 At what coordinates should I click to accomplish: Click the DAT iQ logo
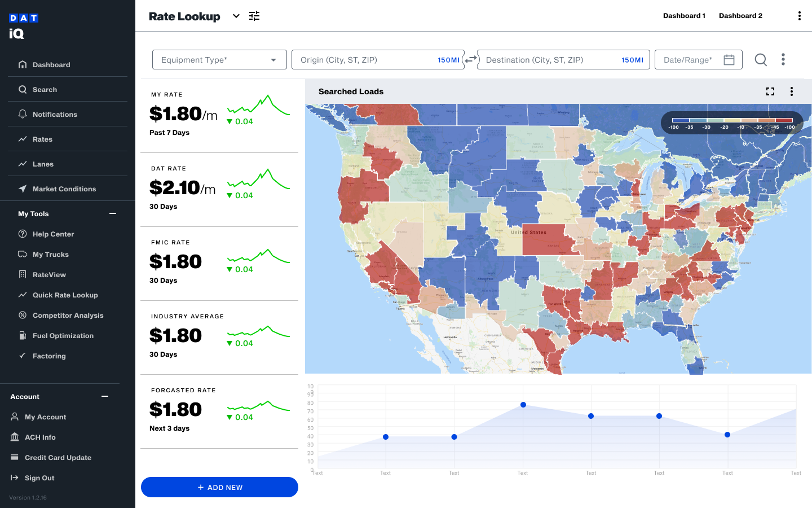point(23,26)
